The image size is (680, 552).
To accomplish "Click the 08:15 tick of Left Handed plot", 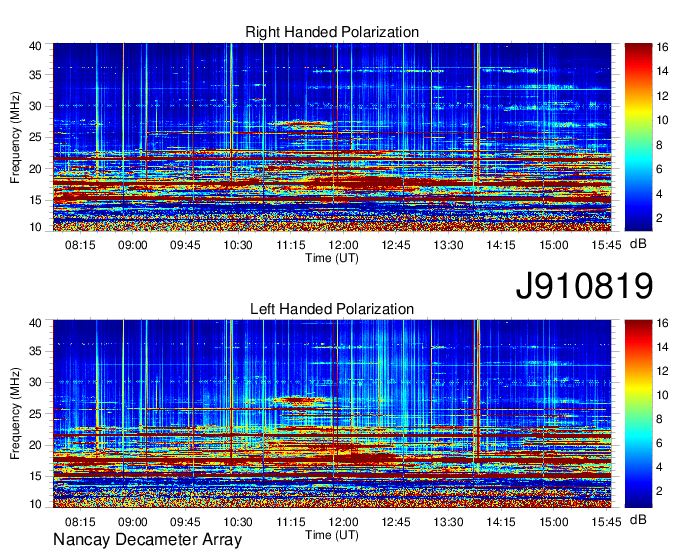I will click(80, 522).
